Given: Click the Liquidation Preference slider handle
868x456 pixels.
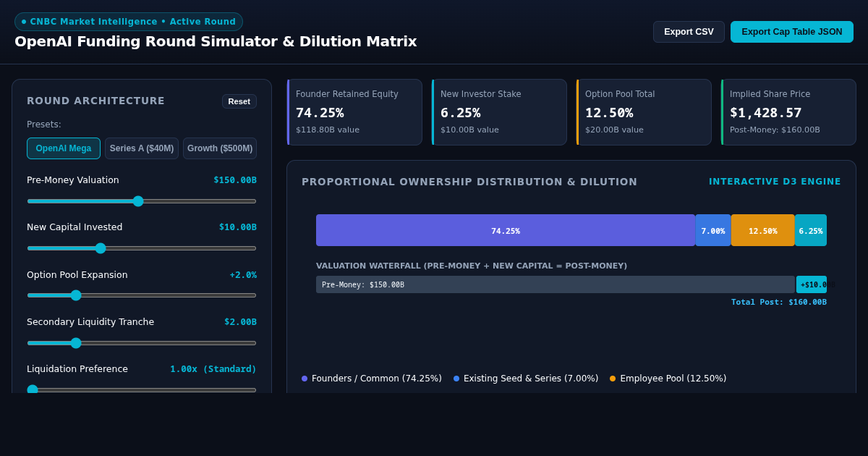Looking at the screenshot, I should (x=33, y=389).
